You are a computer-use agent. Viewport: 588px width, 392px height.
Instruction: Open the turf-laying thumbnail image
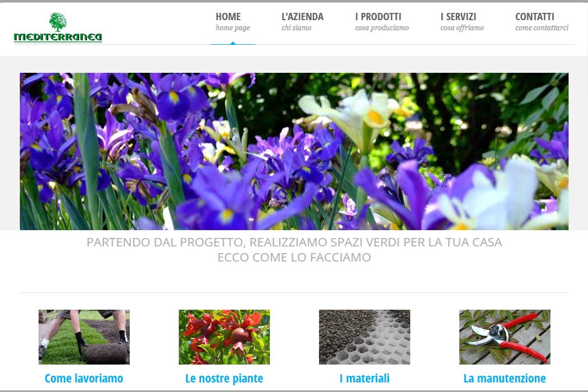[x=84, y=337]
